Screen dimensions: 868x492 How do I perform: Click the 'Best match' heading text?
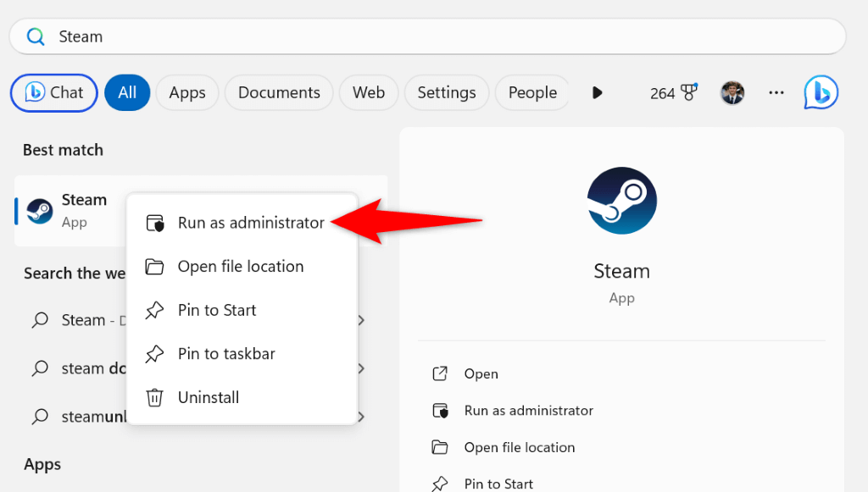63,150
